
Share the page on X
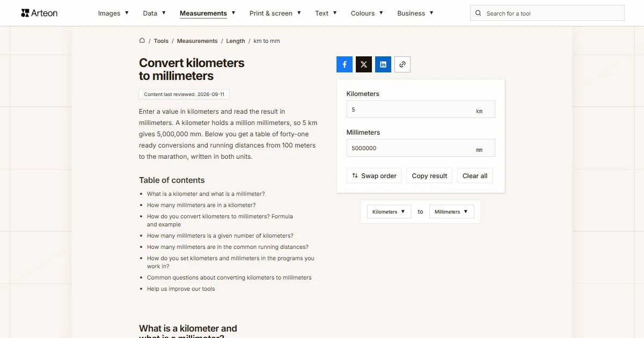364,64
